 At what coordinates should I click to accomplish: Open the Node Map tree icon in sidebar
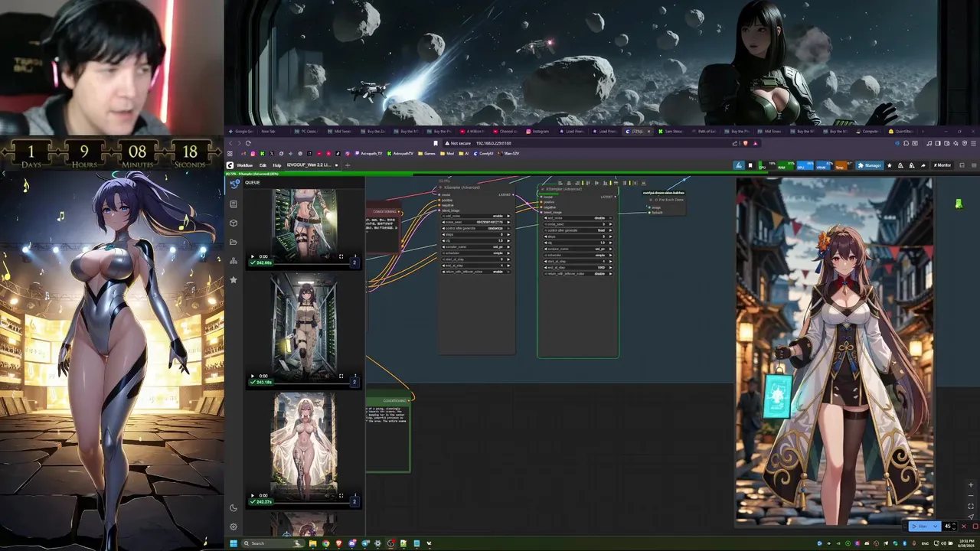click(234, 261)
